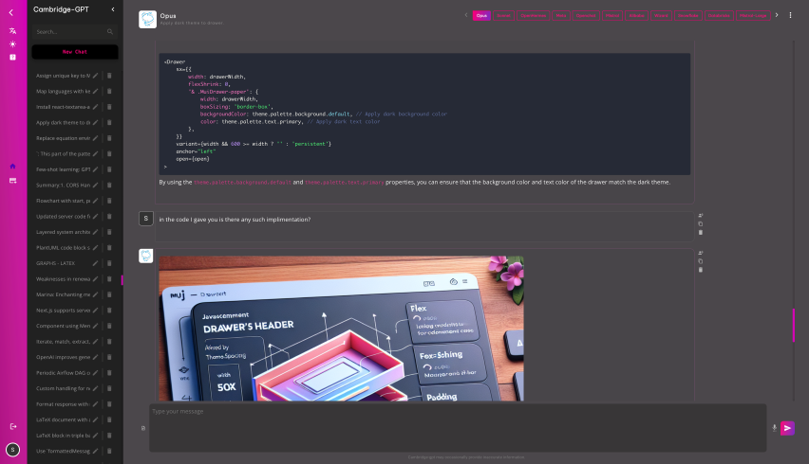Screen dimensions: 811x466
Task: Send the message with the paper plane button
Action: (x=788, y=429)
